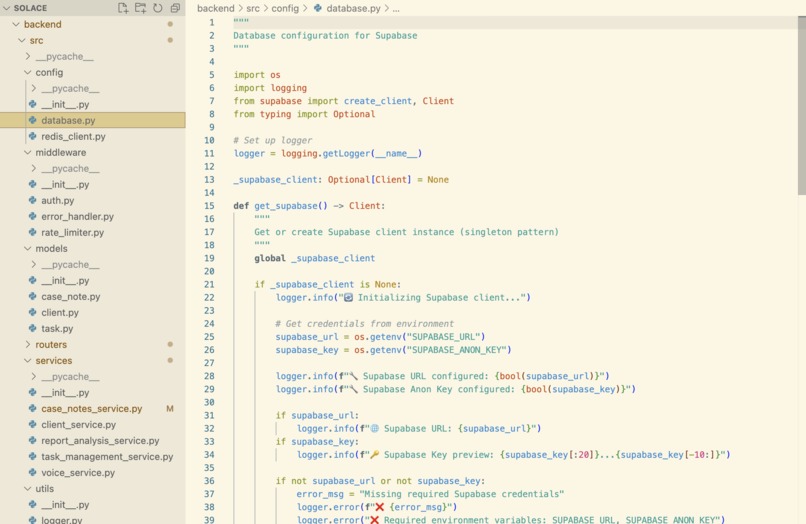Screen dimensions: 806x524
Task: Expand __pycache__ folder under services
Action: click(x=33, y=376)
